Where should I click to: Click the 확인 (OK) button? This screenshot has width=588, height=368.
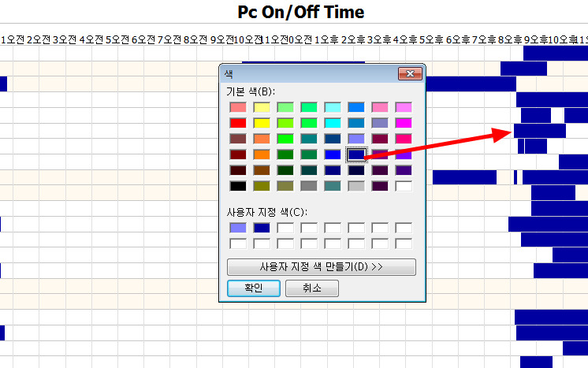pos(253,288)
